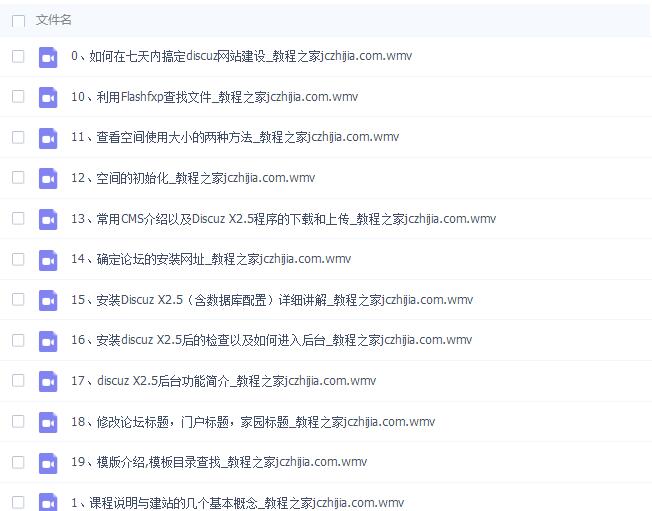The image size is (652, 511).
Task: Click video icon of 16、安装discuz X2.5后的检查
Action: (x=48, y=341)
